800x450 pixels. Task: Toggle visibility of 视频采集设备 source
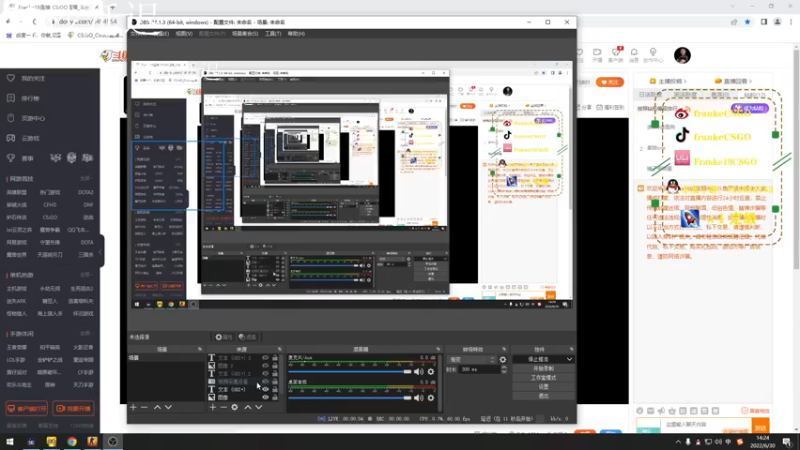(x=265, y=381)
